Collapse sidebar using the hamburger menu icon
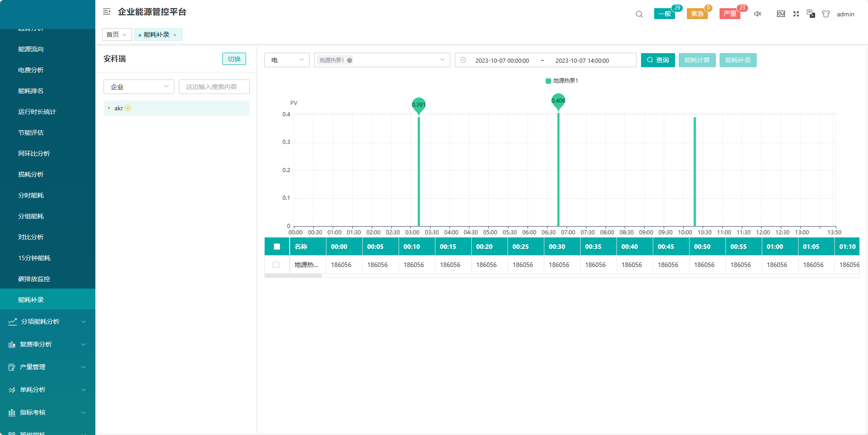868x435 pixels. [107, 12]
